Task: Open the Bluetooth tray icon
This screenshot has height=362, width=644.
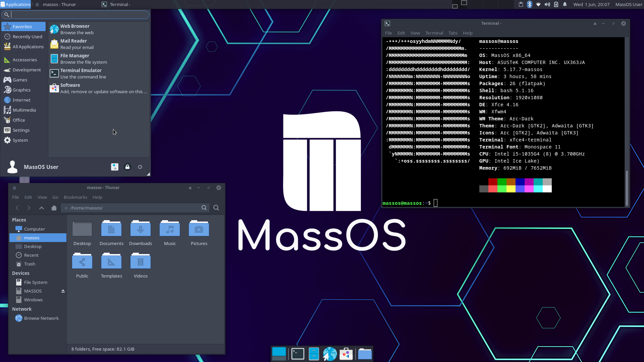Action: (530, 4)
